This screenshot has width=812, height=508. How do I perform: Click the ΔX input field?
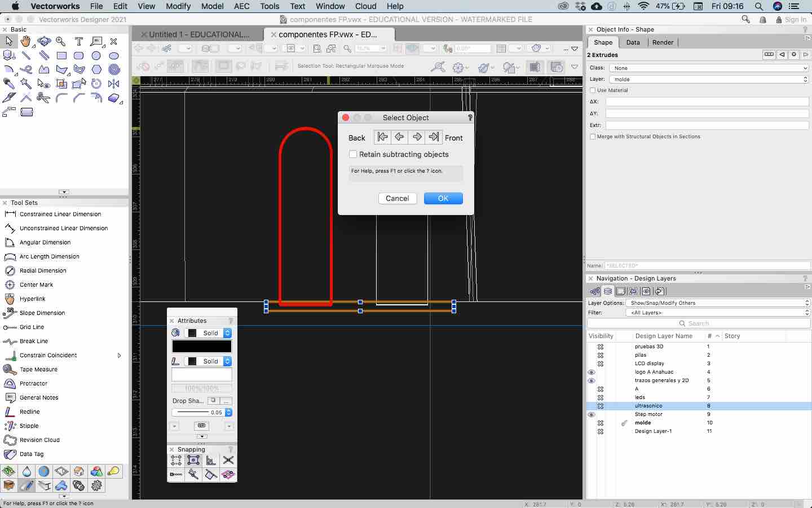707,102
